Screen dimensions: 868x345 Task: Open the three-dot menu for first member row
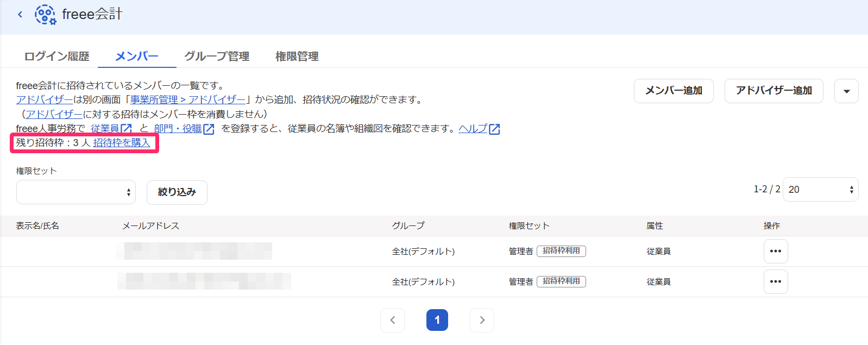click(x=776, y=251)
